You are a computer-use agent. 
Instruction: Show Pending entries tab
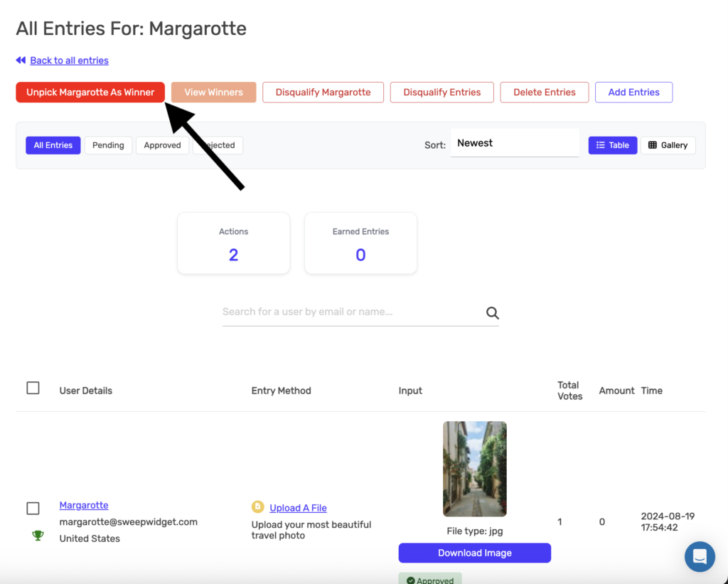point(108,145)
